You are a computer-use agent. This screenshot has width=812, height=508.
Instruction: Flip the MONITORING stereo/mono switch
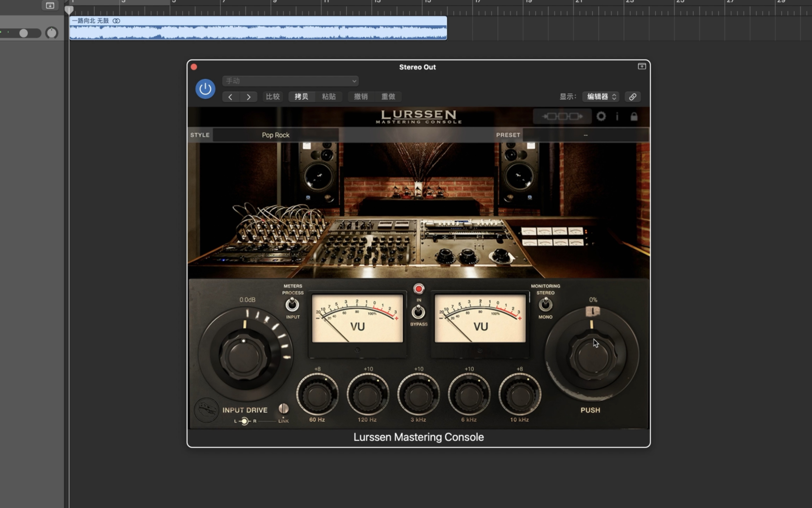point(545,305)
